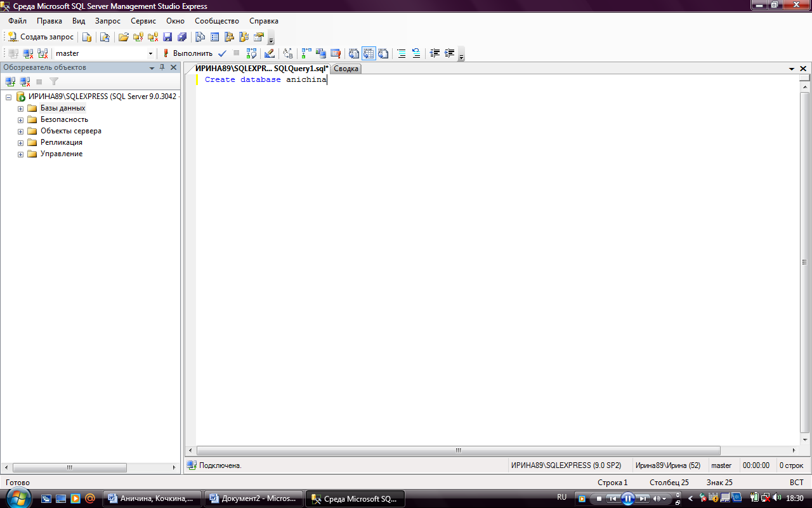Select the SQLQuery1.sql tab
The width and height of the screenshot is (812, 508).
point(261,68)
